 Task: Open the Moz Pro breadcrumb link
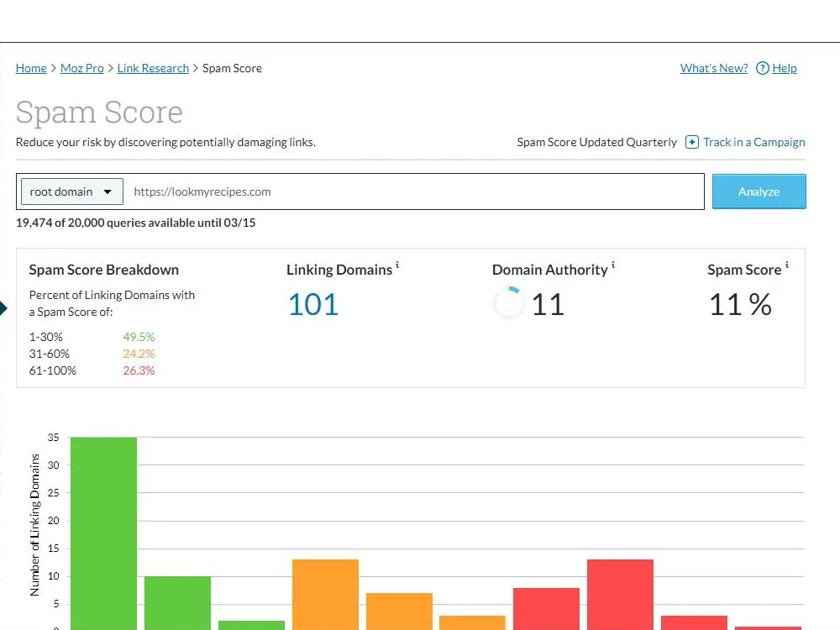[x=82, y=68]
